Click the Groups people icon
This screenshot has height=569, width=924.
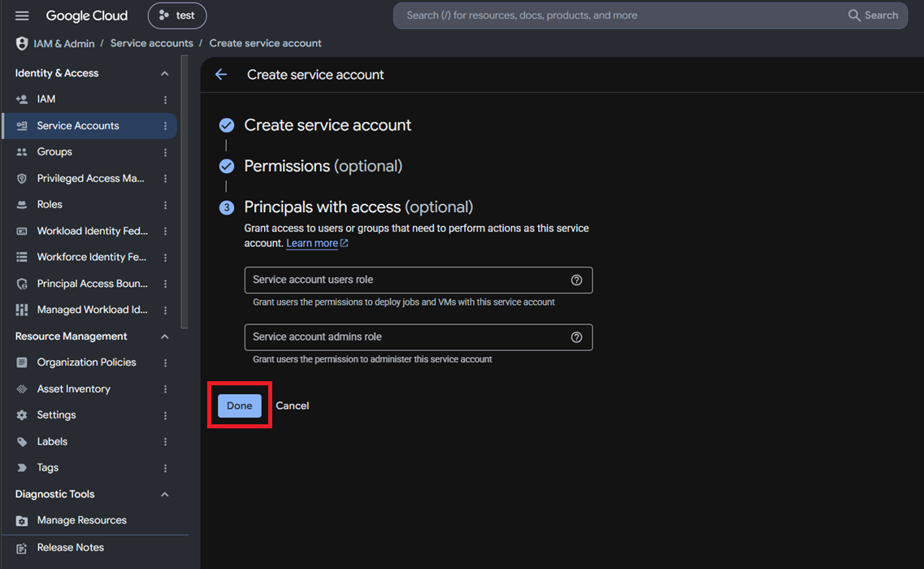coord(22,151)
